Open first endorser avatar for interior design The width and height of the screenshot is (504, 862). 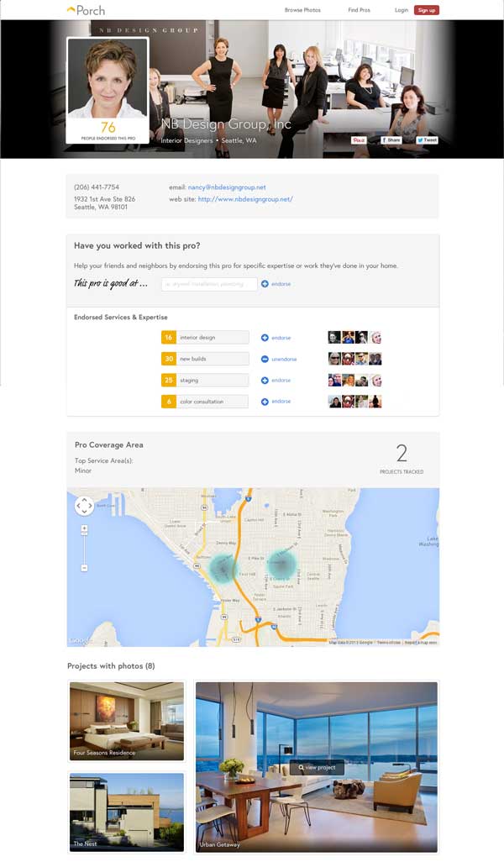click(334, 337)
